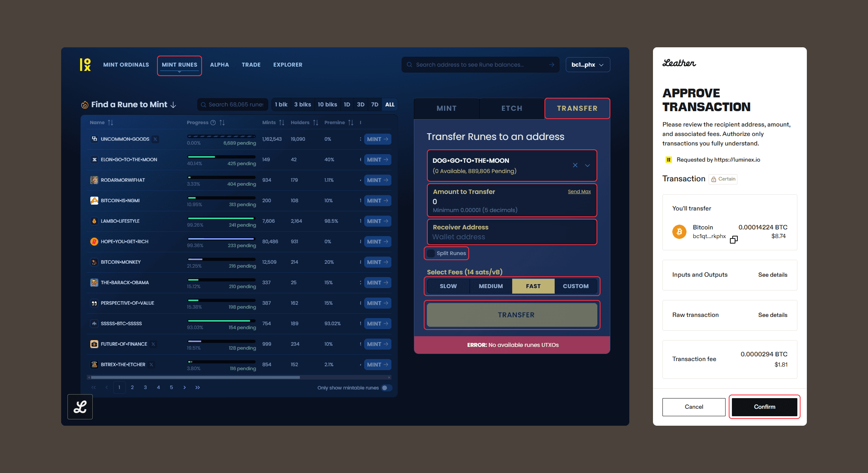Copy the Bitcoin address with the copy icon
The height and width of the screenshot is (473, 868).
tap(733, 240)
